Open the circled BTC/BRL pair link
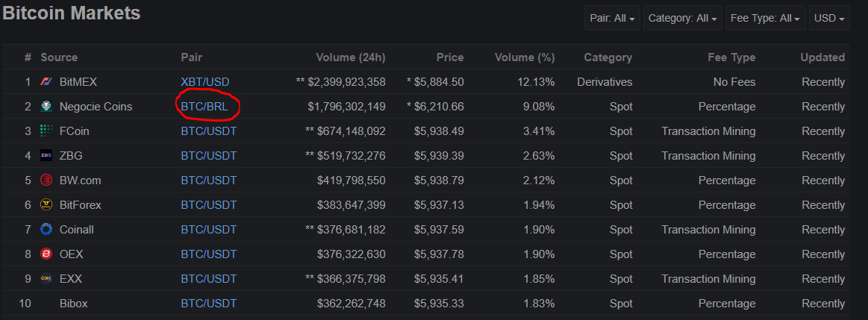868x320 pixels. (x=204, y=107)
